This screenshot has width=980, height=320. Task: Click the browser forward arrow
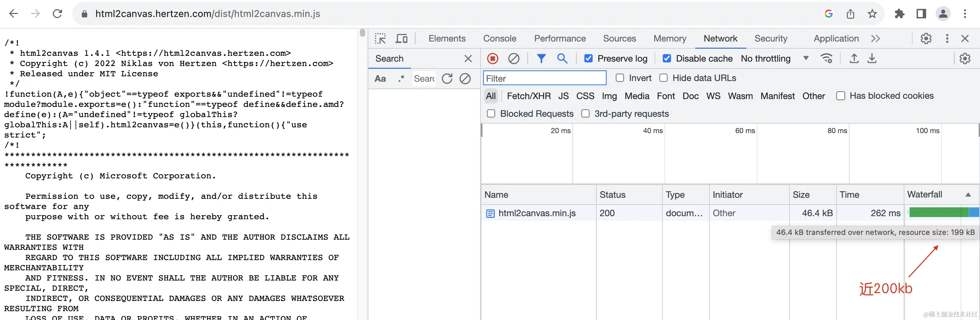click(x=35, y=14)
